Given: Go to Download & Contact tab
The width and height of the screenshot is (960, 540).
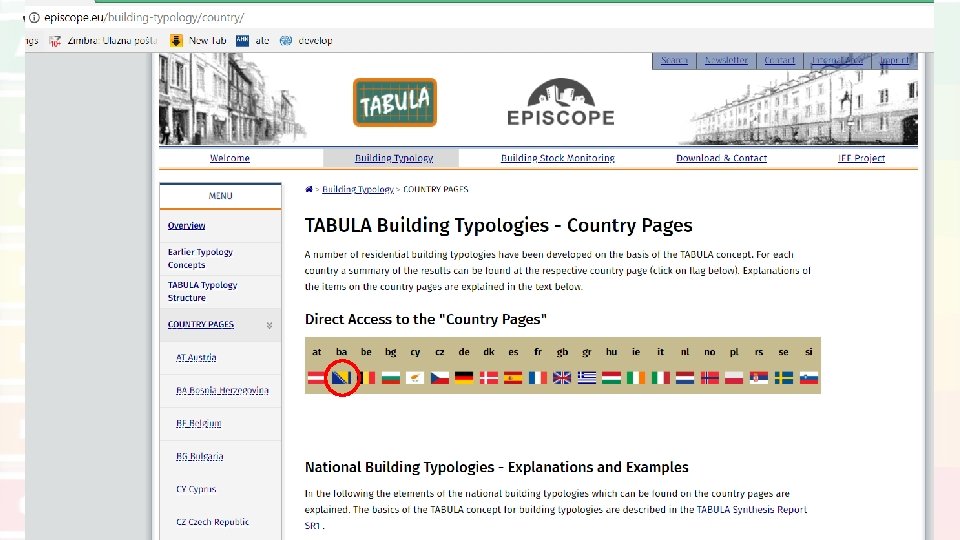Looking at the screenshot, I should [x=721, y=158].
